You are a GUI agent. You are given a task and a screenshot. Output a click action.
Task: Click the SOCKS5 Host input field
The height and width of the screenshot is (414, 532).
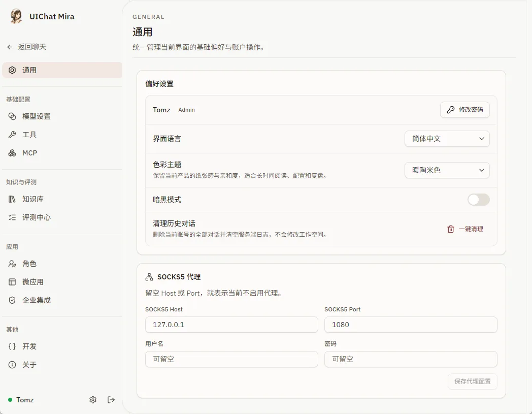(x=231, y=325)
